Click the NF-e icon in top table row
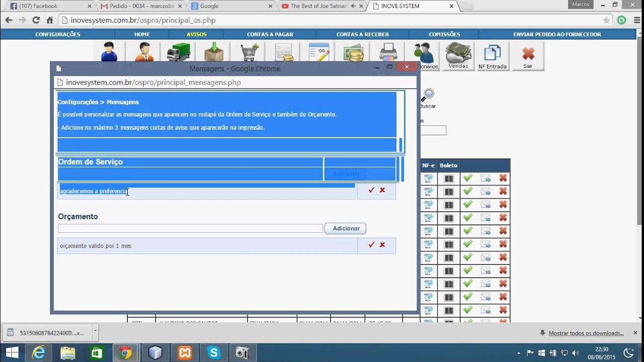This screenshot has height=362, width=644. coord(428,178)
